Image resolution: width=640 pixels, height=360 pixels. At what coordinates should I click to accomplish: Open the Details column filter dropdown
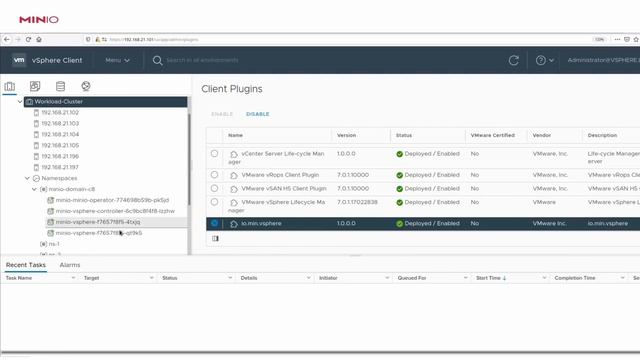pos(308,278)
